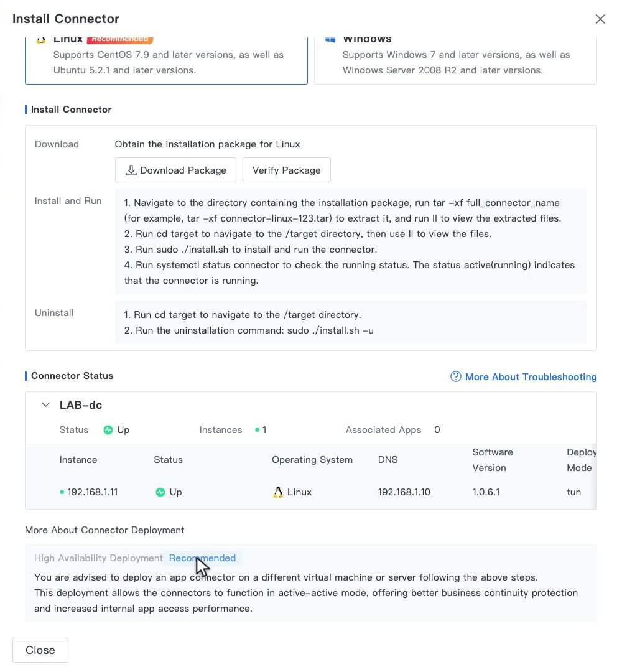Image resolution: width=622 pixels, height=672 pixels.
Task: Click the tun deploy mode value
Action: pos(573,492)
